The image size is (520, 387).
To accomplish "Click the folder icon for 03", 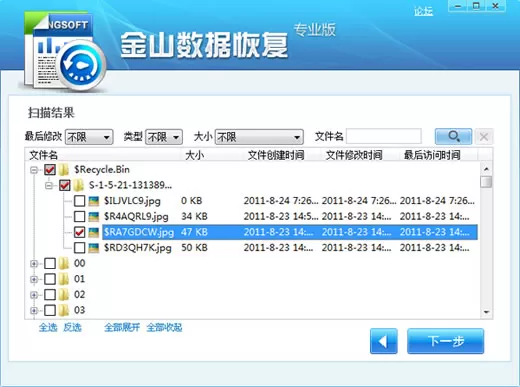I will (64, 310).
